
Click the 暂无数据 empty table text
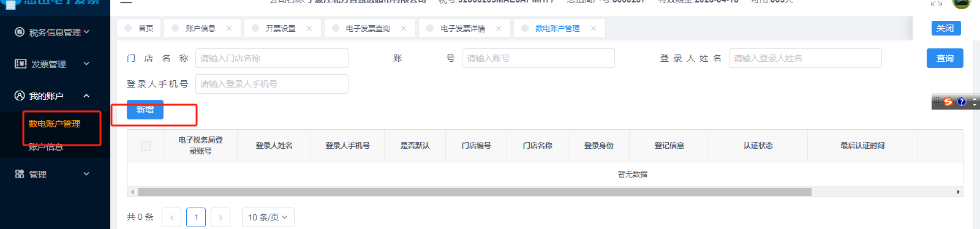point(633,175)
